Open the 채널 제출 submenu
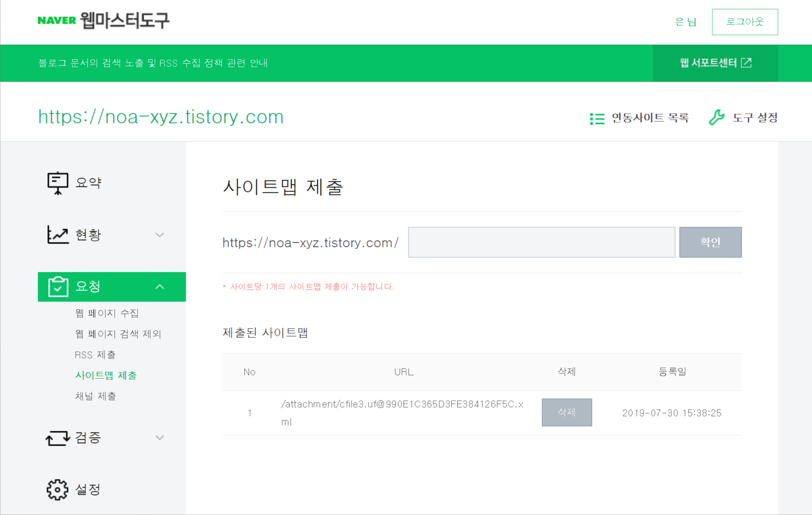The image size is (812, 515). (x=96, y=396)
